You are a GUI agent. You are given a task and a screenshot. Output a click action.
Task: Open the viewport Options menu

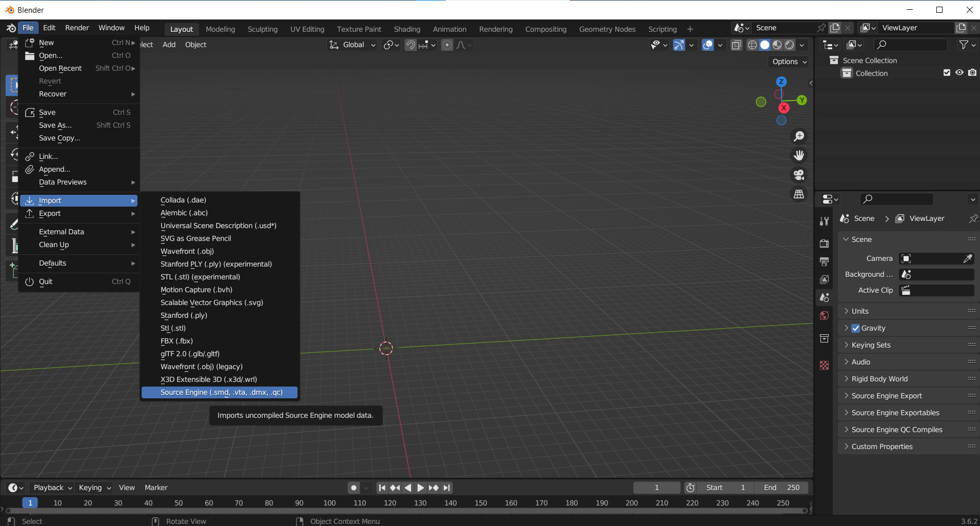[x=788, y=62]
